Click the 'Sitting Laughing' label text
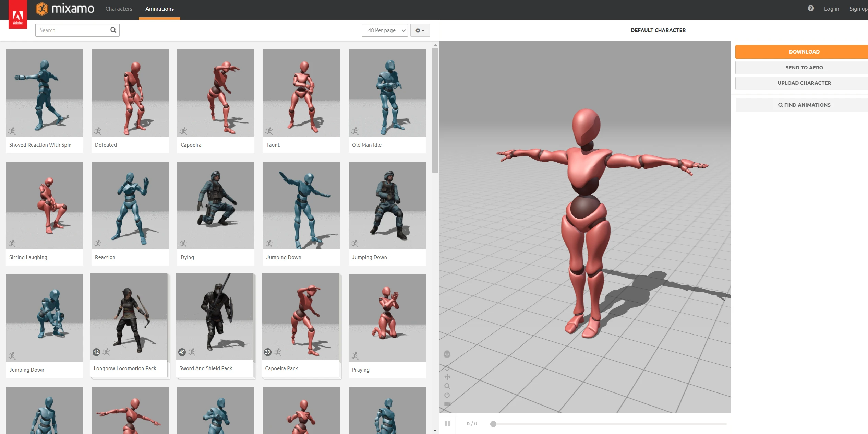This screenshot has height=434, width=868. [x=28, y=257]
